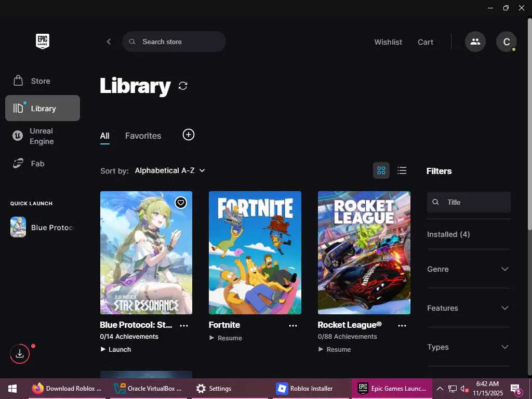
Task: Click the search magnifier icon in store search
Action: (x=132, y=42)
